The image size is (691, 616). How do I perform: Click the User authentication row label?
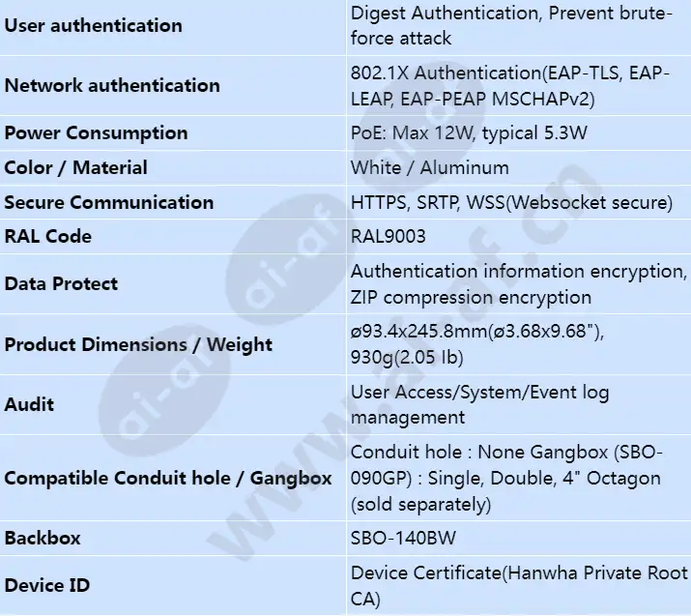coord(93,25)
